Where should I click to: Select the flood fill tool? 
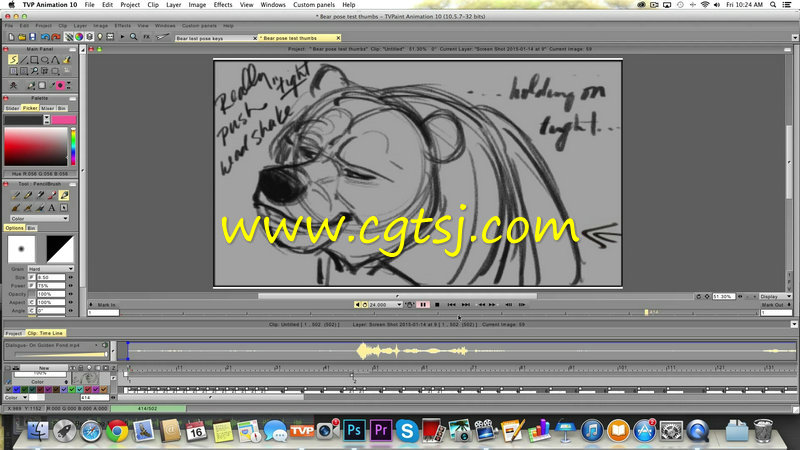click(x=66, y=60)
